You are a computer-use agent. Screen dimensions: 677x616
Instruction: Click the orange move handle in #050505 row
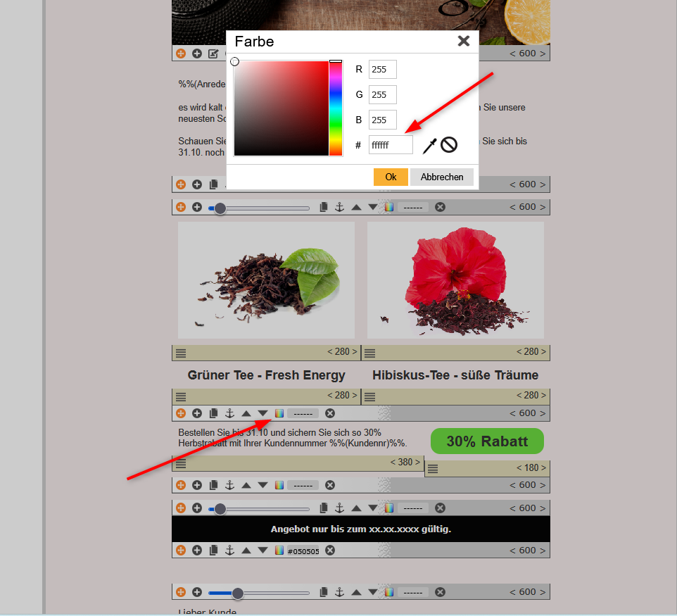tap(181, 551)
